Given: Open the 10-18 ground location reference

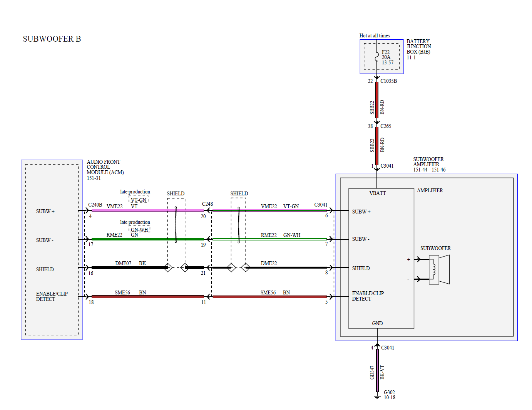Looking at the screenshot, I should [x=389, y=397].
